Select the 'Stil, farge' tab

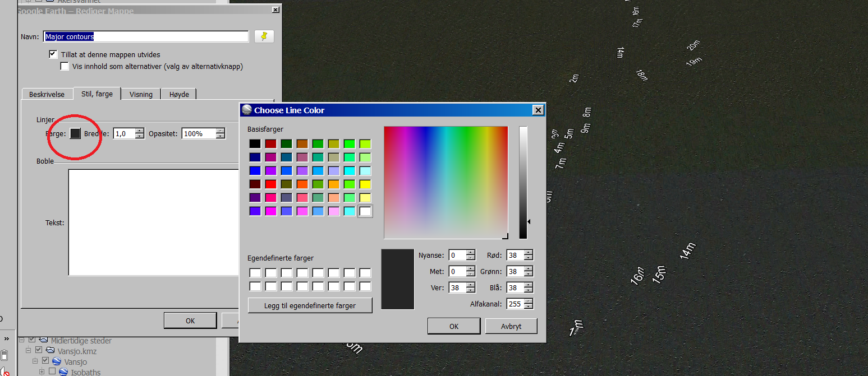coord(97,94)
